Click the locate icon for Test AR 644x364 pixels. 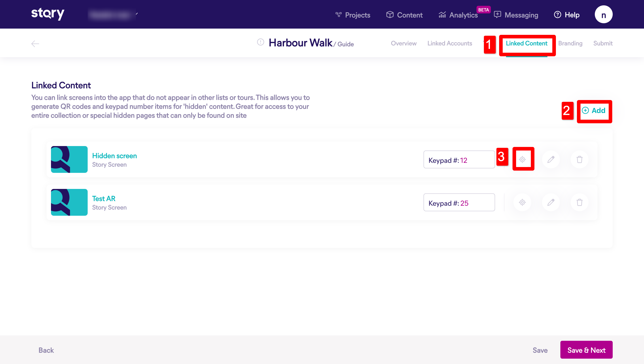tap(522, 202)
